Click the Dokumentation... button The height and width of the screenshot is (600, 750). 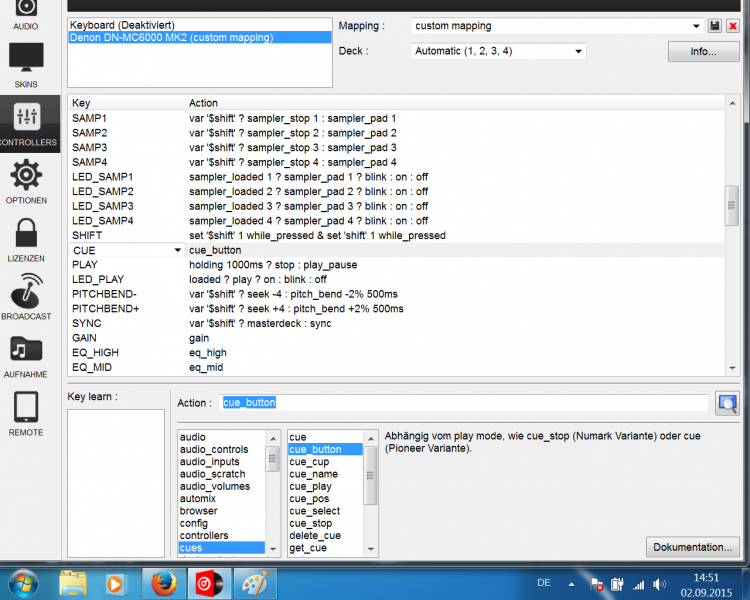[695, 547]
